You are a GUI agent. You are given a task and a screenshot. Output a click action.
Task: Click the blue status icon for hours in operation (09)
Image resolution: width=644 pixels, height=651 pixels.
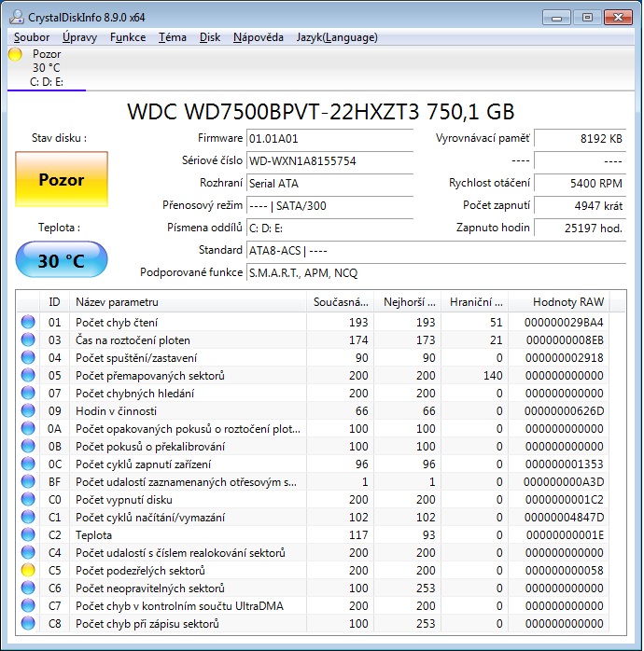point(28,411)
